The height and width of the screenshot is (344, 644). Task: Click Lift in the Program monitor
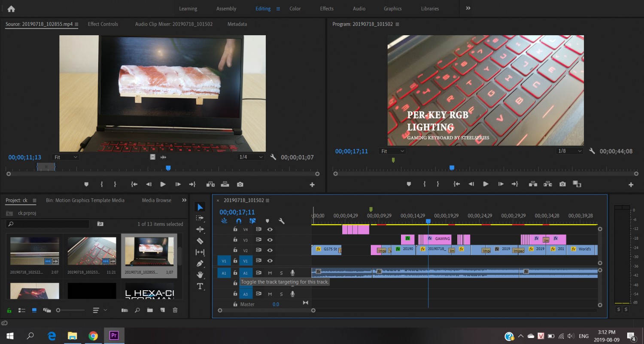(x=533, y=184)
